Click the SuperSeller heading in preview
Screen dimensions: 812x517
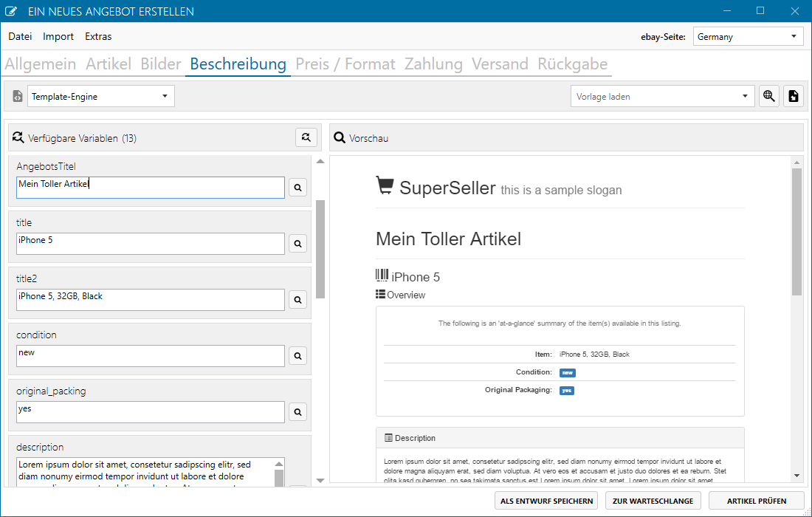coord(447,188)
